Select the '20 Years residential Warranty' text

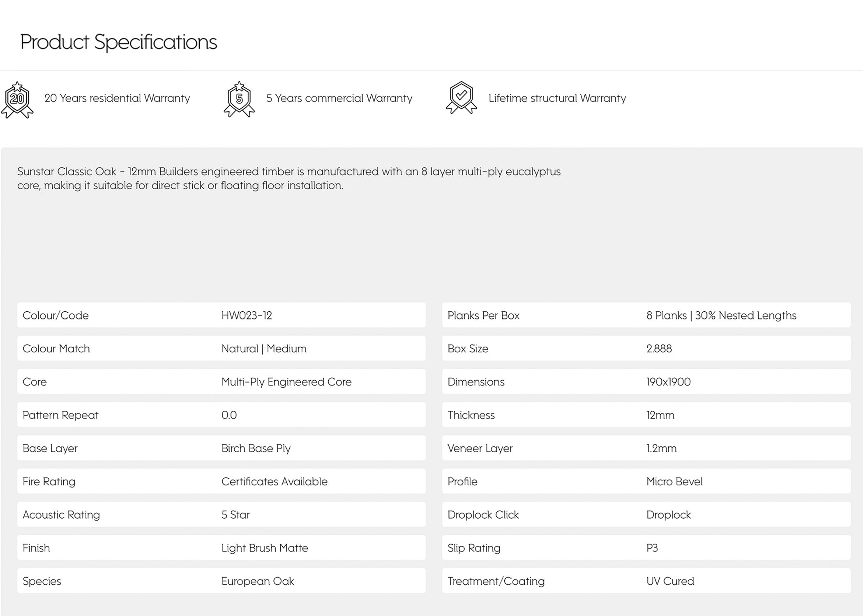click(x=117, y=98)
